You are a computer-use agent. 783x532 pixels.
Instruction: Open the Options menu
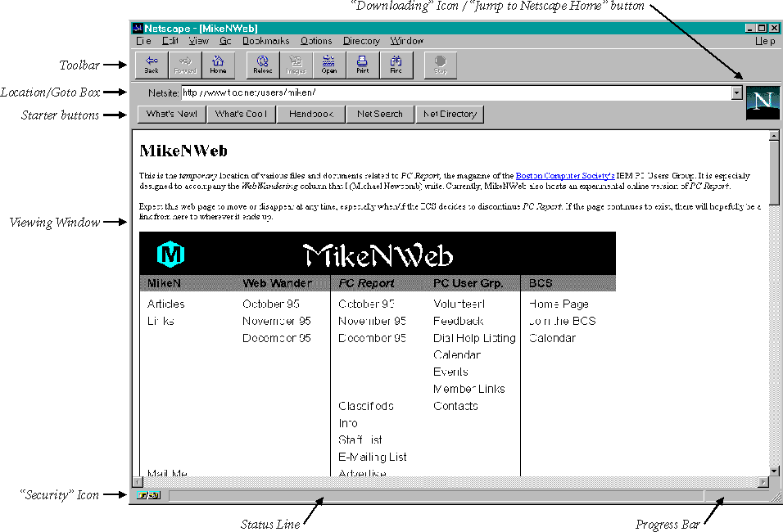tap(316, 41)
